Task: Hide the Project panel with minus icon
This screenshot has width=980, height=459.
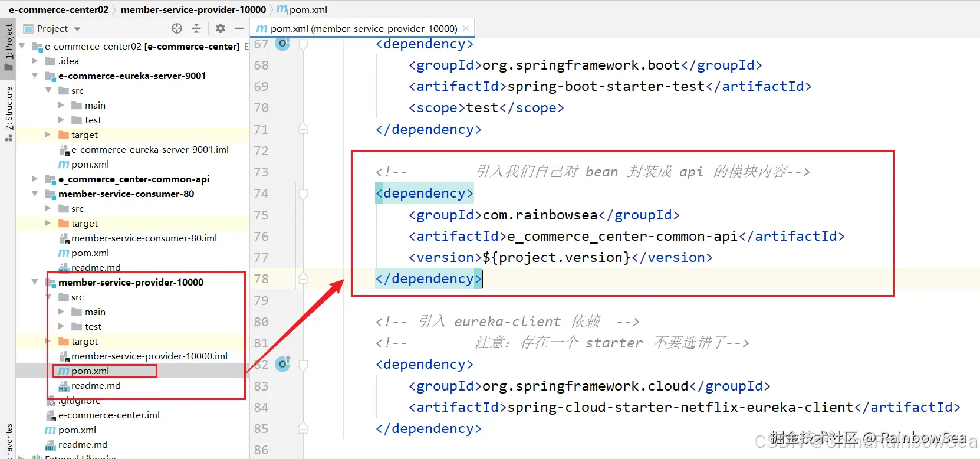Action: pyautogui.click(x=239, y=28)
